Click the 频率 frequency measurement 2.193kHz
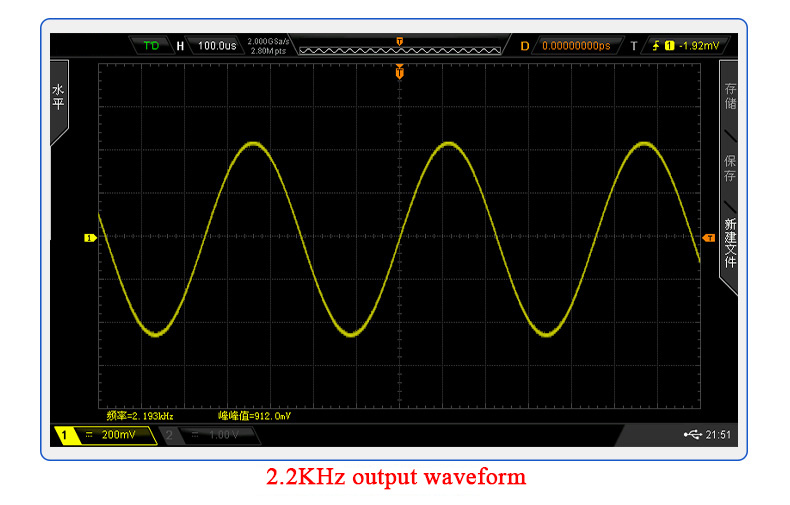 (141, 415)
